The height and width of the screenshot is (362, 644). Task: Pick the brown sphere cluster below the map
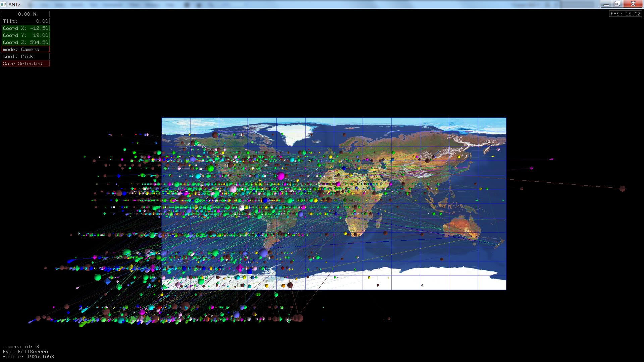pyautogui.click(x=298, y=318)
